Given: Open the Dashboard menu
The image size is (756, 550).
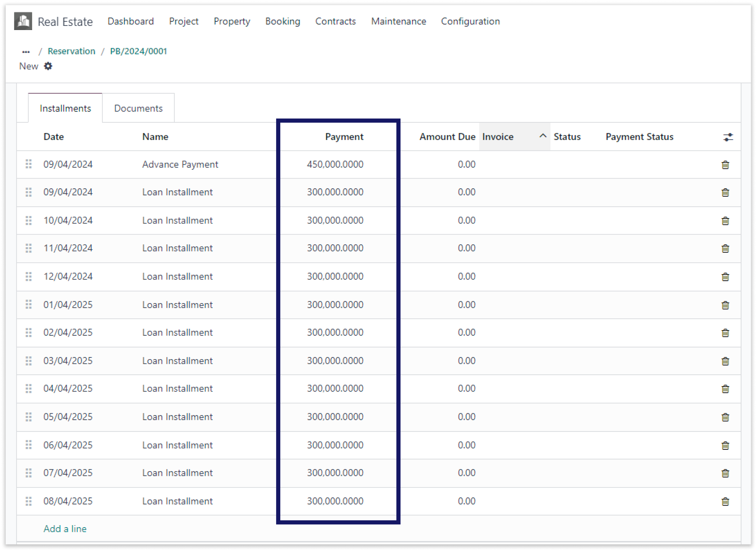Looking at the screenshot, I should (x=131, y=21).
